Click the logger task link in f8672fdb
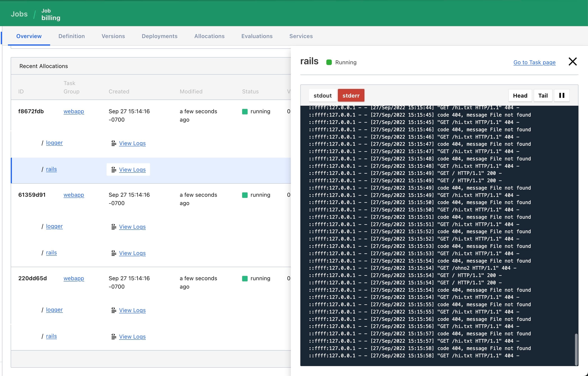 coord(54,143)
